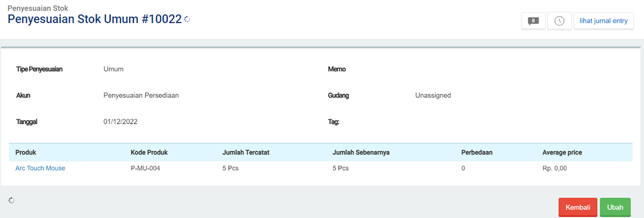Select the product code P-MU-004 cell
Viewport: 644px width, 218px height.
click(x=146, y=168)
